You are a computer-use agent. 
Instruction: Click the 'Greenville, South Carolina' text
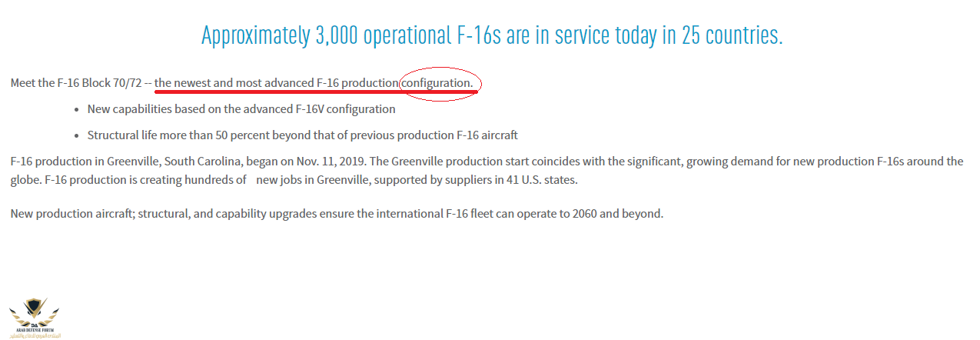(x=178, y=162)
